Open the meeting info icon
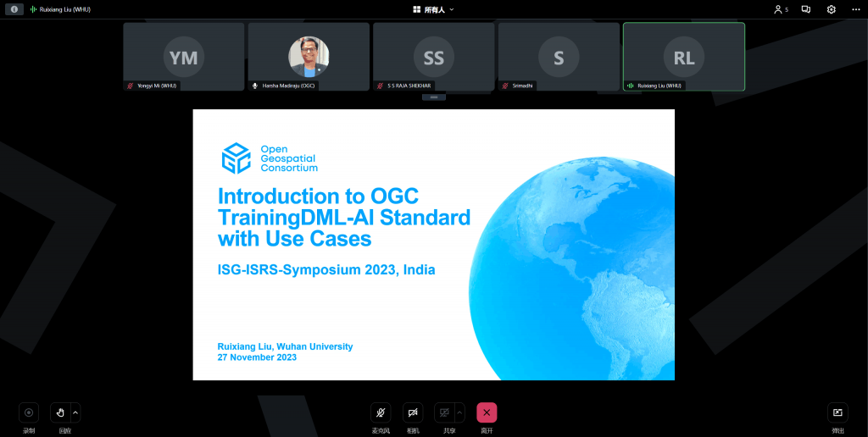Image resolution: width=868 pixels, height=437 pixels. pos(14,9)
